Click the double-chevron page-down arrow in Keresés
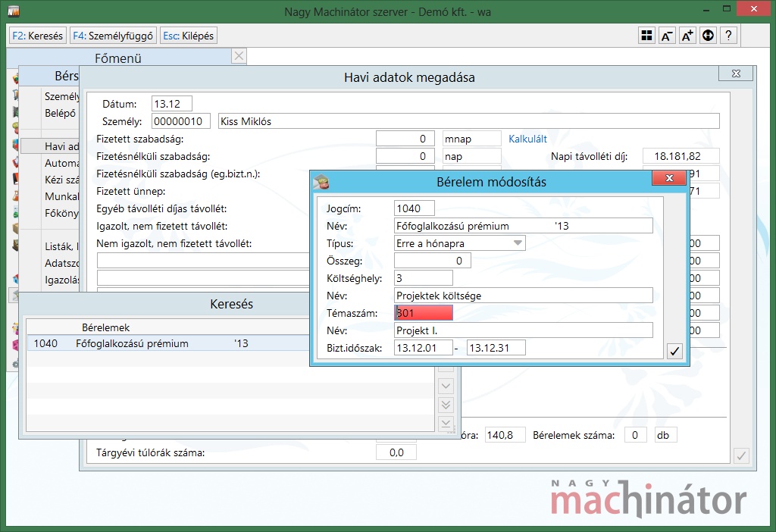Viewport: 776px width, 532px height. pos(446,405)
